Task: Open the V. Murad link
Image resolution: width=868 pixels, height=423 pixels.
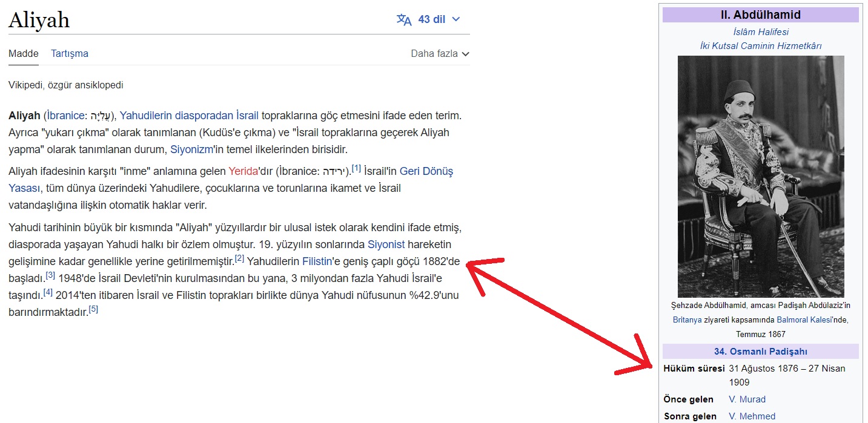Action: pyautogui.click(x=747, y=399)
